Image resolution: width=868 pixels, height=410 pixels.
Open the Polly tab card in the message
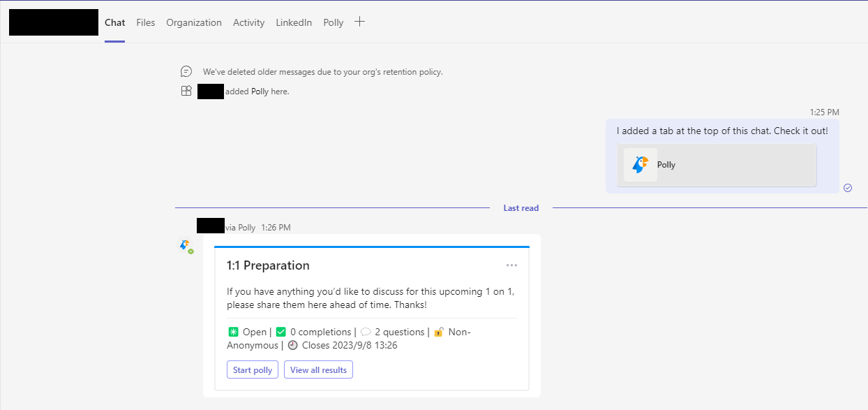pos(717,165)
